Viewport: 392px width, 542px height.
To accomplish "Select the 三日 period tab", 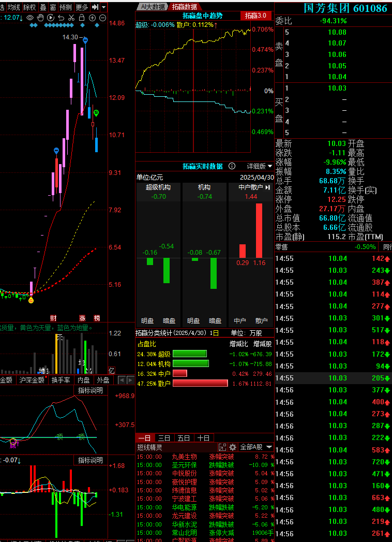I will pos(164,438).
